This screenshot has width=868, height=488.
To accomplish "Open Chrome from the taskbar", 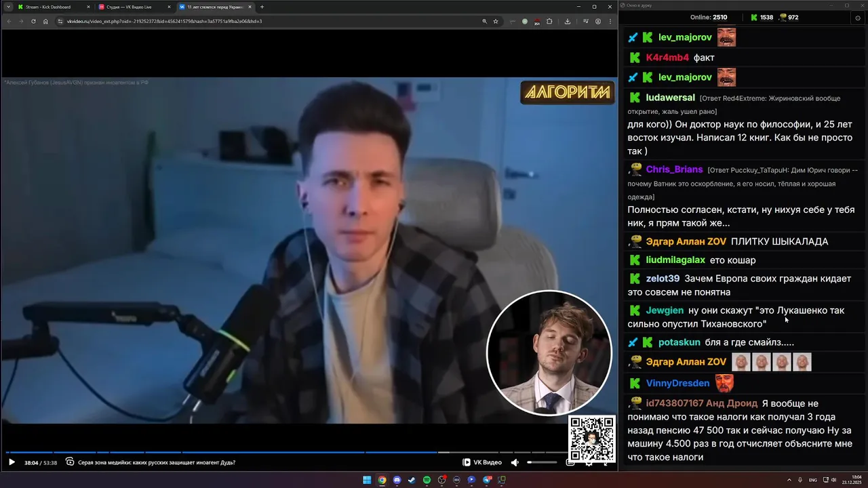I will [382, 480].
